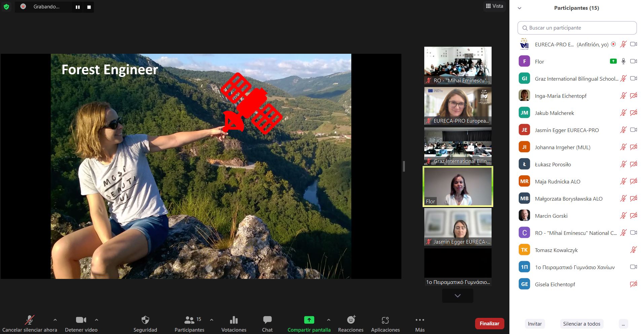The image size is (644, 334).
Task: Click the Buscar un participante search field
Action: tap(577, 28)
